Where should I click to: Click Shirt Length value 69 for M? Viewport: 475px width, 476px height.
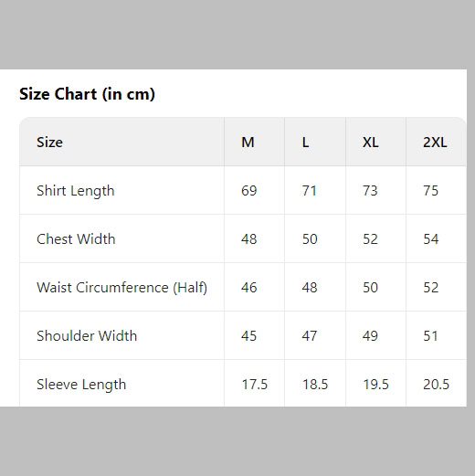tap(249, 191)
